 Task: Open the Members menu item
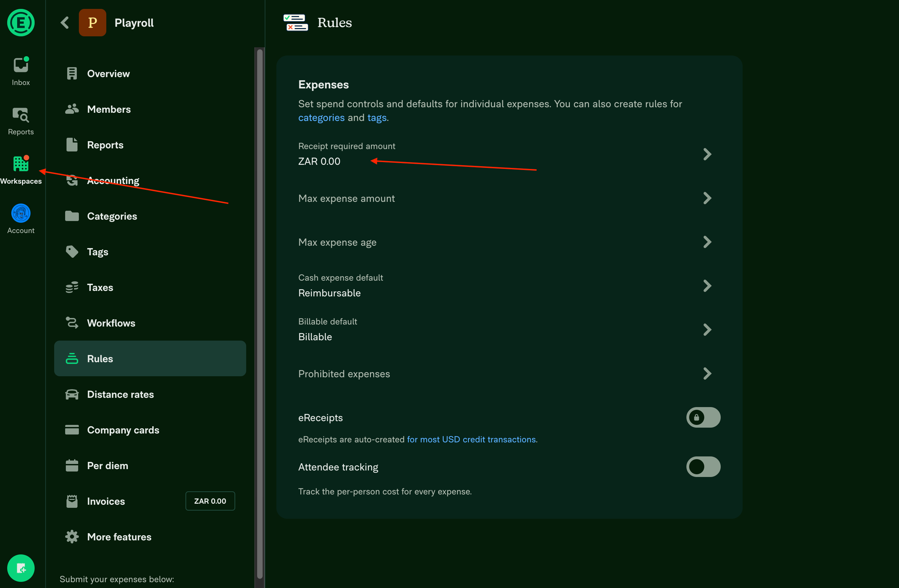[150, 109]
